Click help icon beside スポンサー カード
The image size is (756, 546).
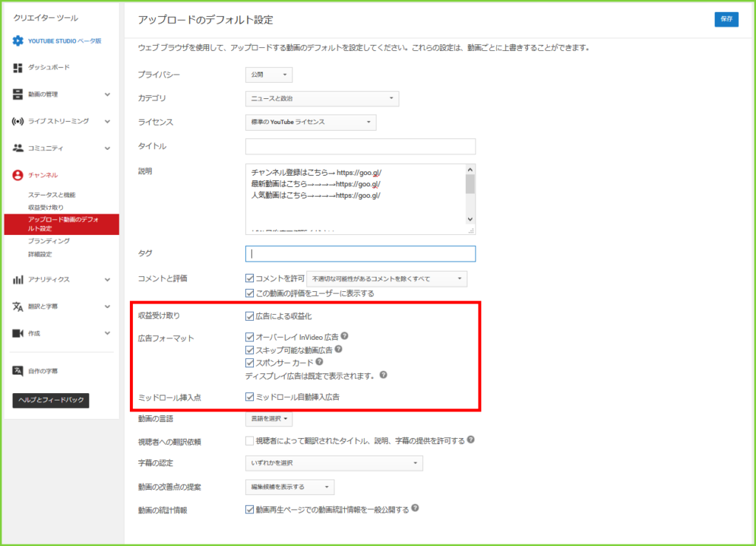click(x=319, y=362)
